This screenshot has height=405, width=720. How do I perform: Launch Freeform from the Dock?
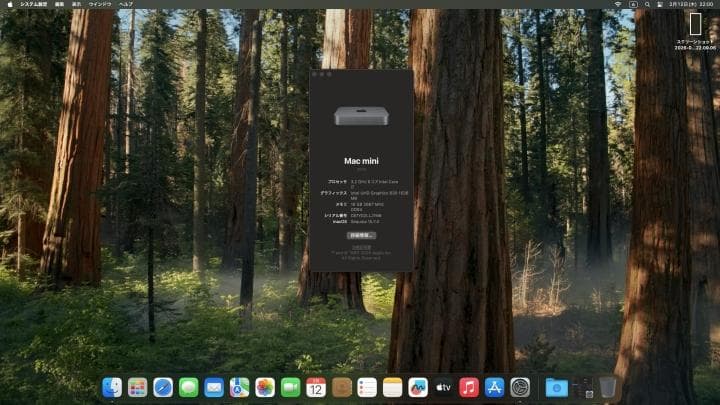pyautogui.click(x=418, y=387)
